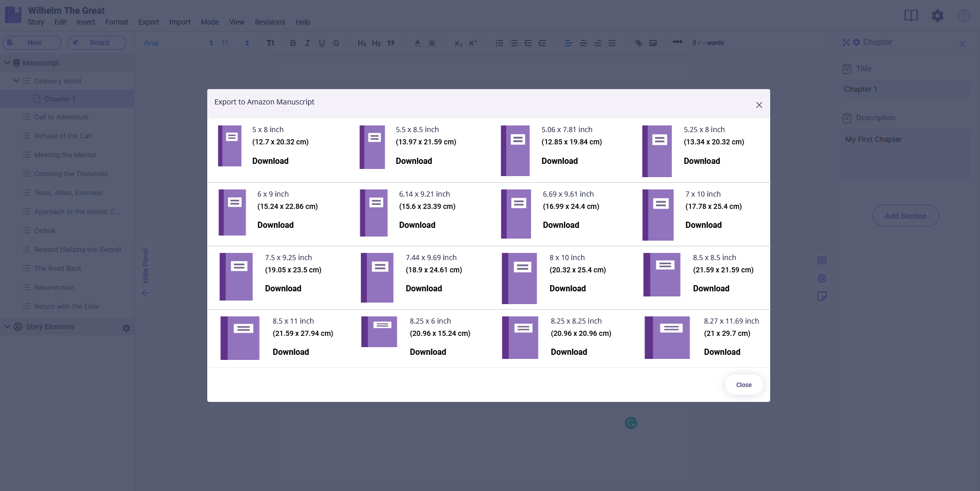The image size is (980, 491).
Task: Open the Export menu
Action: tap(148, 22)
